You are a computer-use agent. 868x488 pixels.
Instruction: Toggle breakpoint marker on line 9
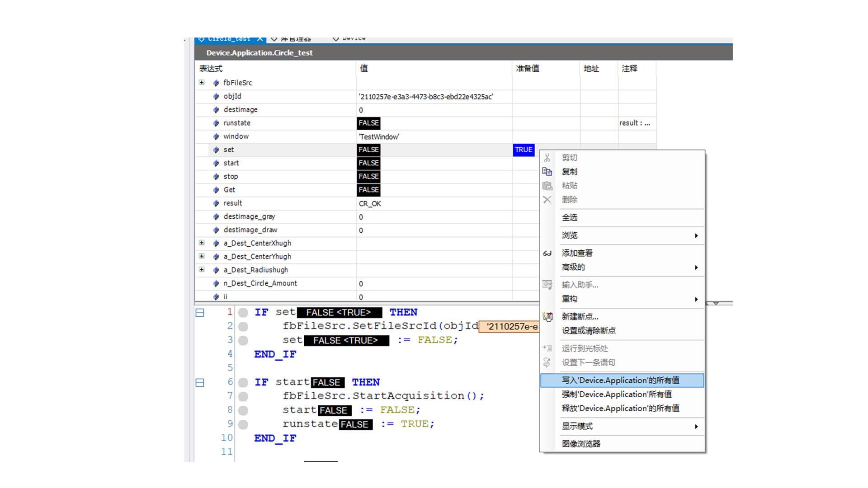coord(243,425)
